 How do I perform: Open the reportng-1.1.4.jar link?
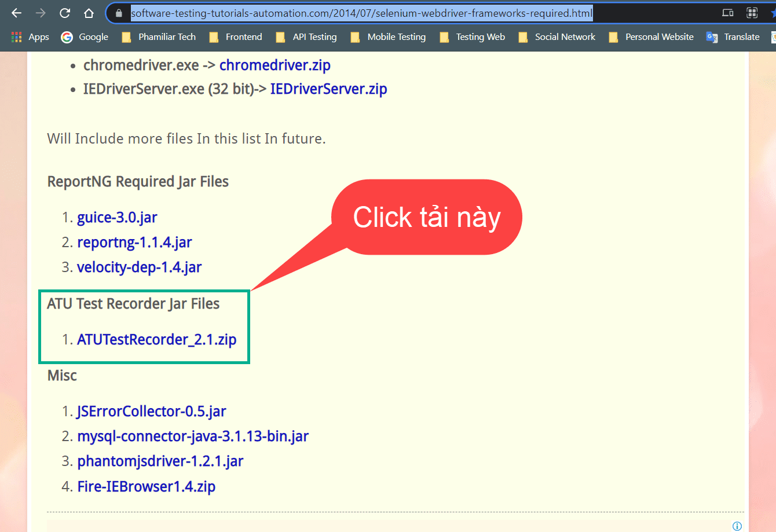[x=134, y=243]
